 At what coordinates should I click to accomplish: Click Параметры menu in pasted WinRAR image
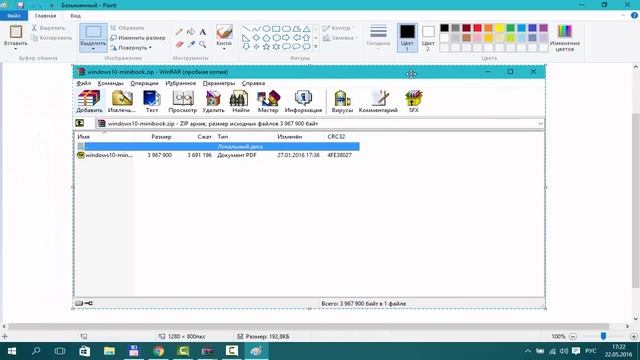click(219, 83)
